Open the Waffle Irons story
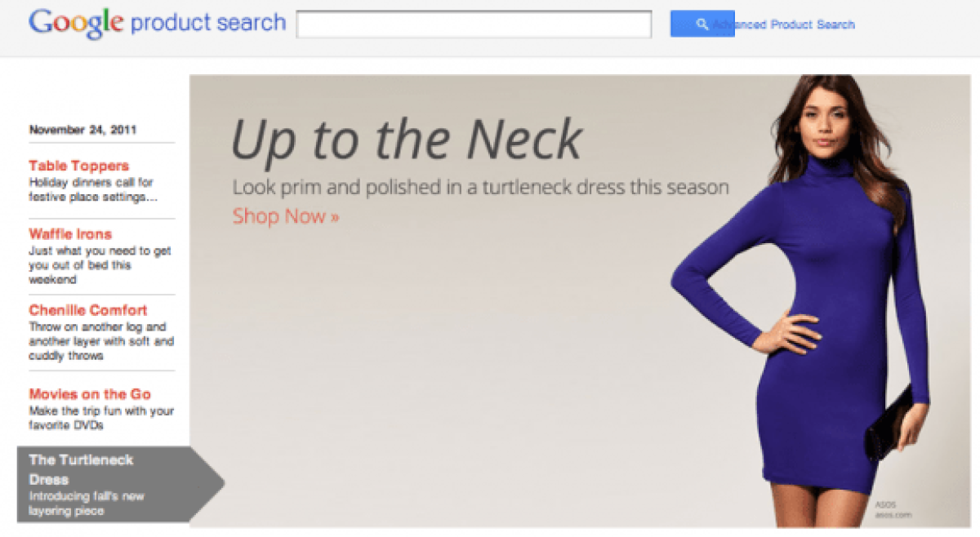This screenshot has width=980, height=537. point(70,234)
